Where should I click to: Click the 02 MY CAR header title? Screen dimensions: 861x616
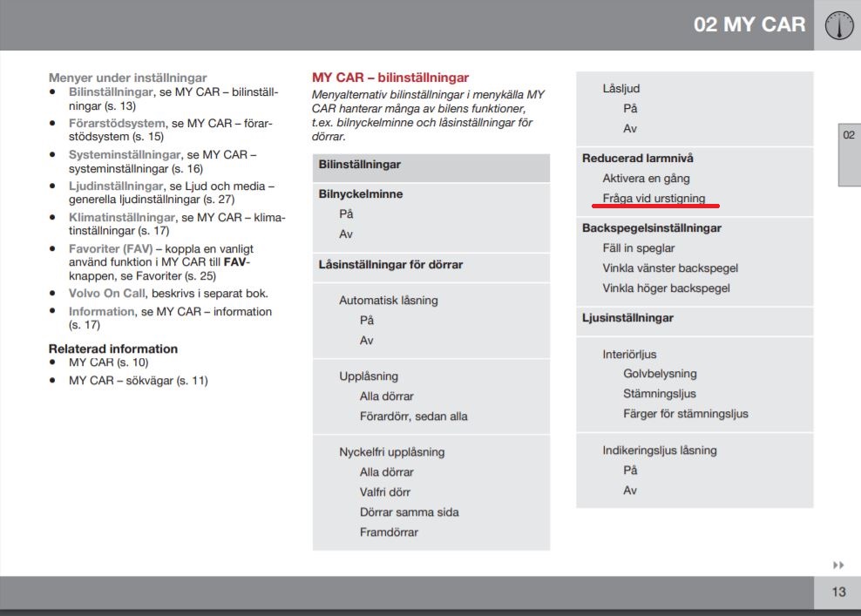tap(749, 24)
